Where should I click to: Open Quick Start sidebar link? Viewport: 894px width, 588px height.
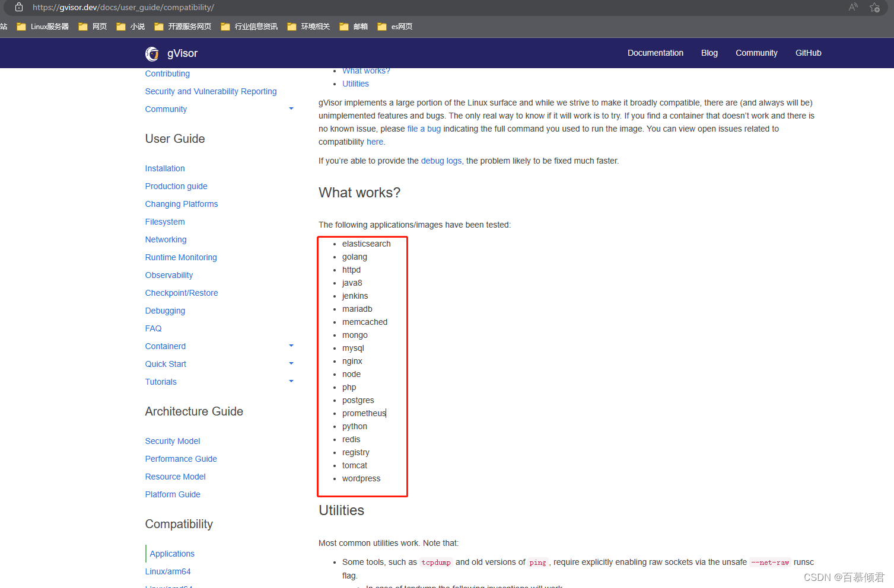(x=166, y=364)
